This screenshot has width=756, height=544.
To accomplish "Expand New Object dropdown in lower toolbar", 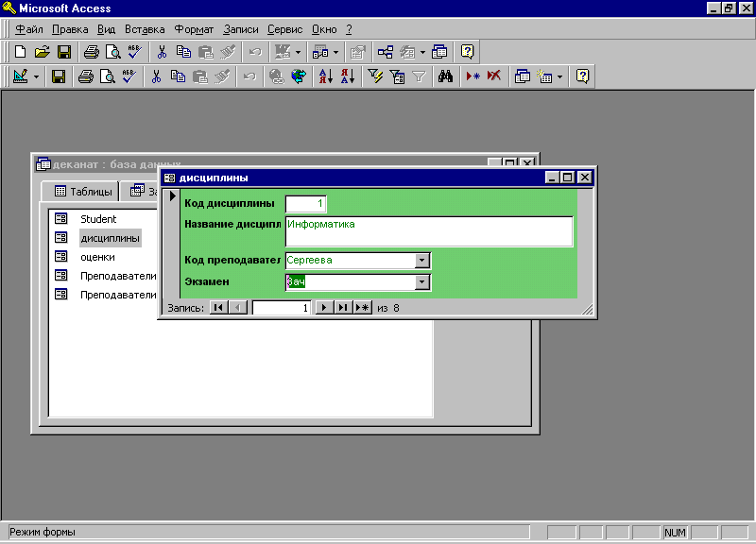I will (559, 76).
